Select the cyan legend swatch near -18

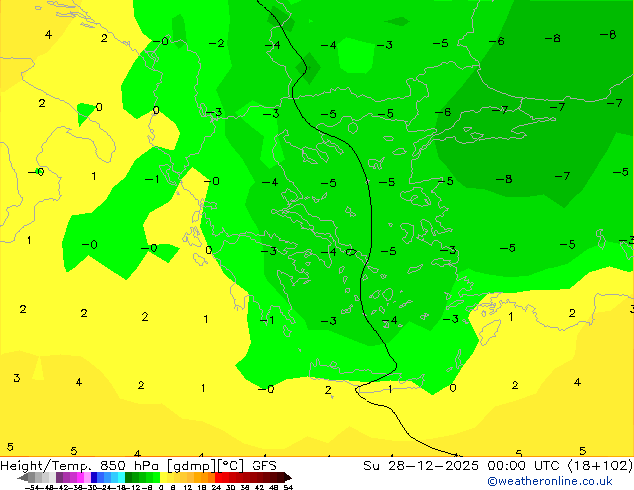[x=121, y=477]
